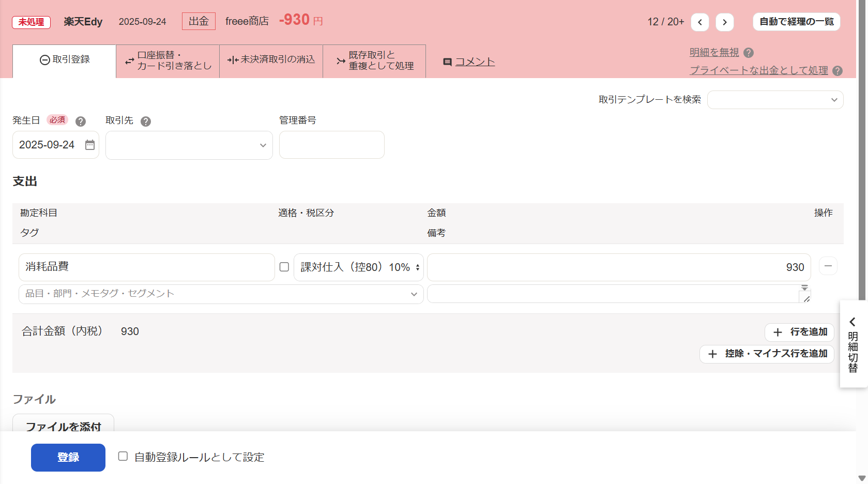Screen dimensions: 868x484
Task: Go to the next transaction arrow
Action: coord(725,22)
